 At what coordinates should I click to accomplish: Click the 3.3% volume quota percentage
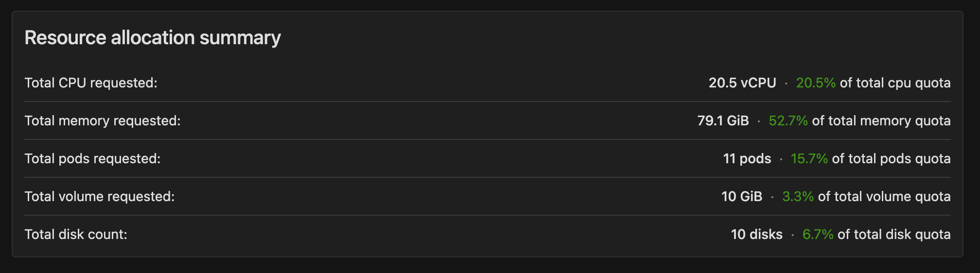click(798, 197)
